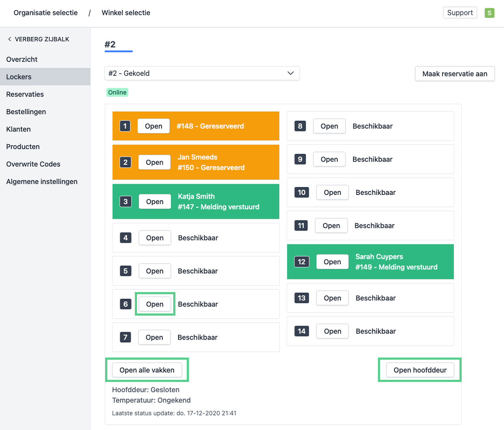Click the green S user avatar
The width and height of the screenshot is (504, 430).
tap(489, 13)
